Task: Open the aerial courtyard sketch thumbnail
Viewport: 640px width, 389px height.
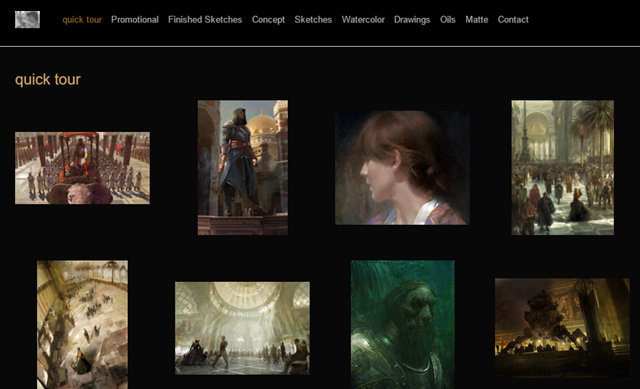Action: [x=82, y=325]
